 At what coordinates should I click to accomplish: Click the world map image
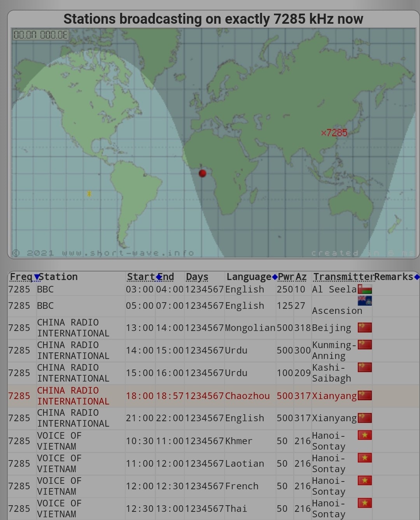213,142
